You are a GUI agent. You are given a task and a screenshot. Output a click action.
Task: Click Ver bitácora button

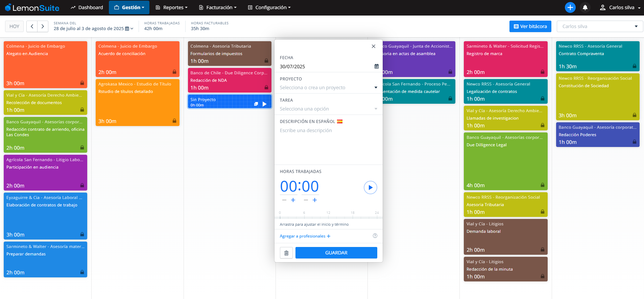coord(530,26)
